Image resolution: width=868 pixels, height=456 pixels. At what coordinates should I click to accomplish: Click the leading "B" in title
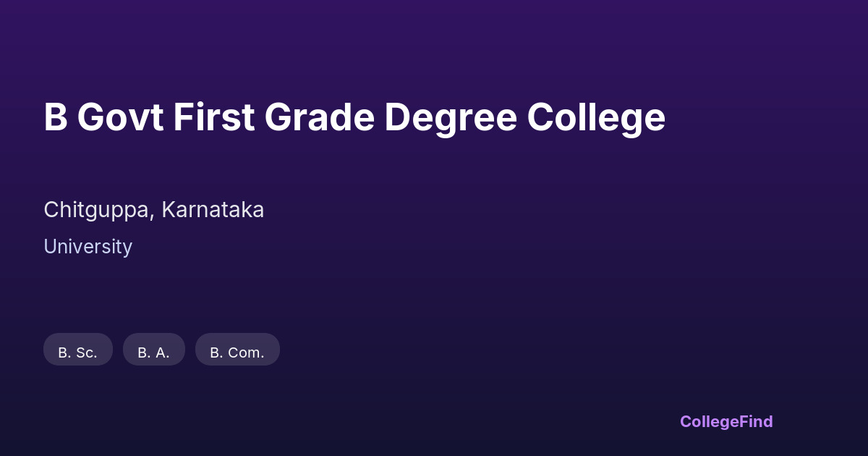tap(56, 117)
